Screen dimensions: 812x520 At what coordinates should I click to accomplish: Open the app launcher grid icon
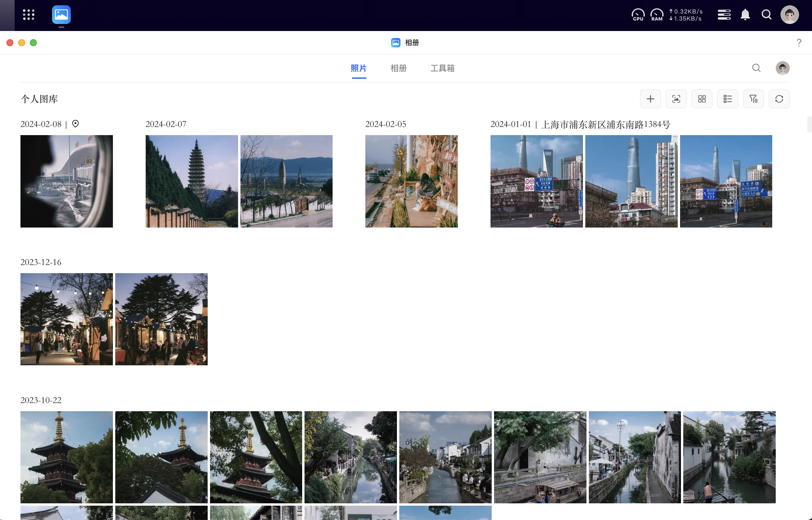point(29,15)
